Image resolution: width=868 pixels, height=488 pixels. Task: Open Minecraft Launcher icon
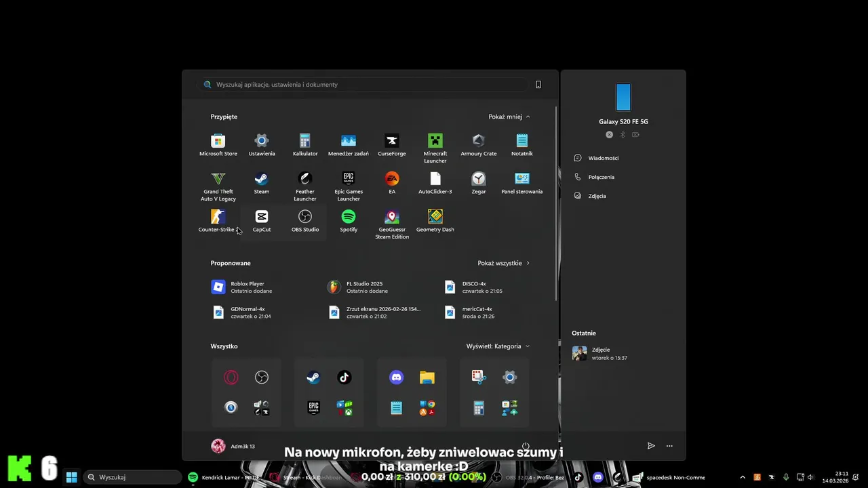(435, 148)
